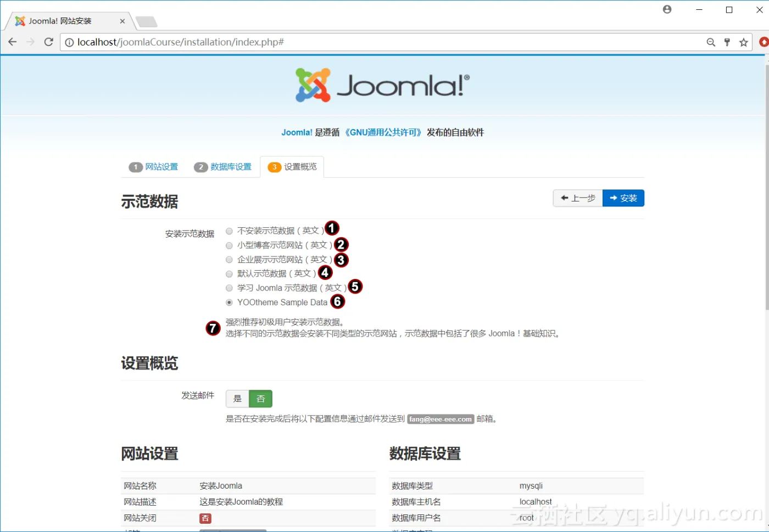Click the fang@eee-eee.com email badge
The height and width of the screenshot is (532, 769).
(441, 419)
